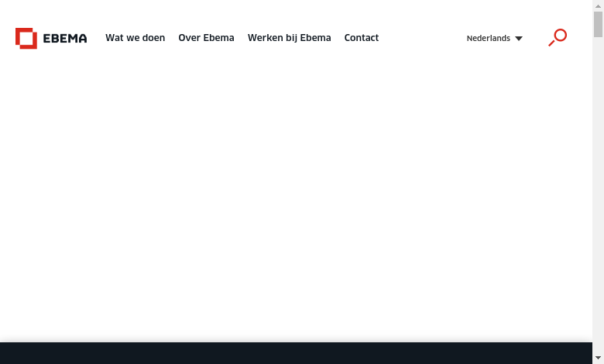Open the Over Ebema menu
The height and width of the screenshot is (364, 604).
[206, 38]
